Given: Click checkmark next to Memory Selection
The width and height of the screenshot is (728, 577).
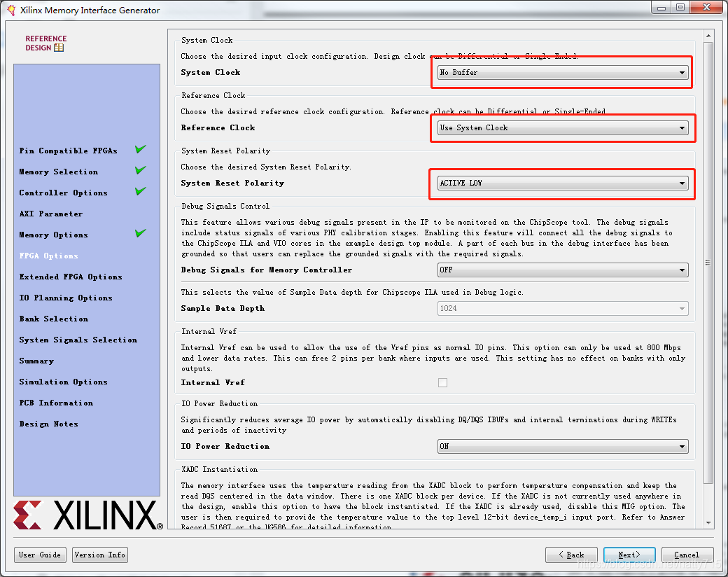Looking at the screenshot, I should pos(141,170).
